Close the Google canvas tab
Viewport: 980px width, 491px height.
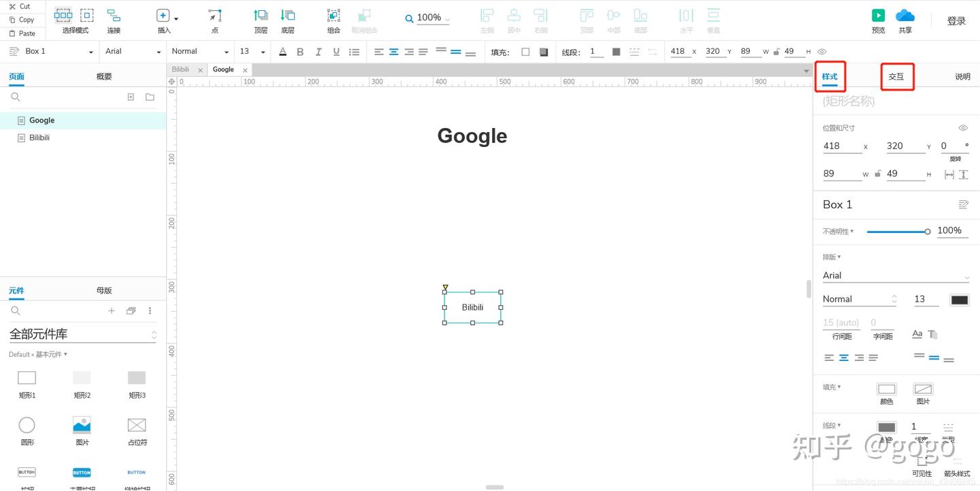click(245, 70)
